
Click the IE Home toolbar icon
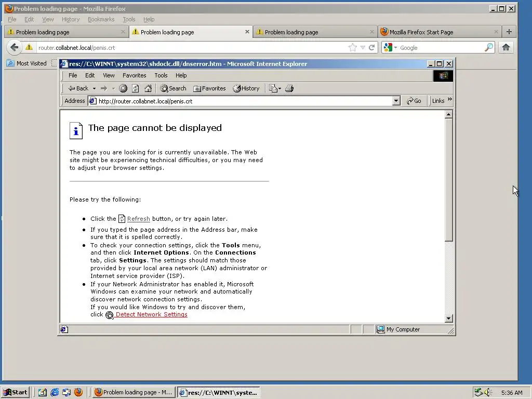[x=148, y=88]
